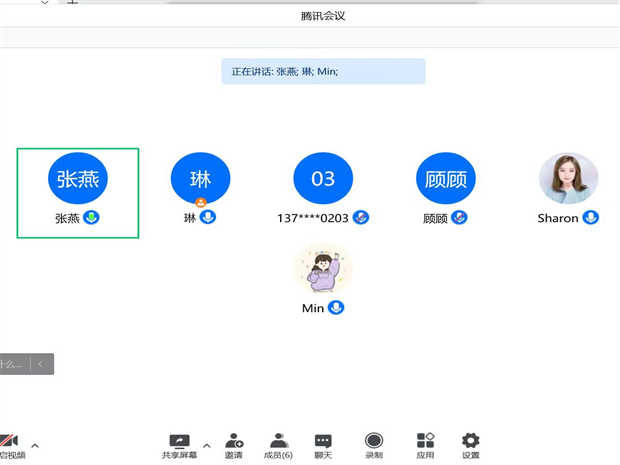
Task: Click the Min name label
Action: coord(313,308)
